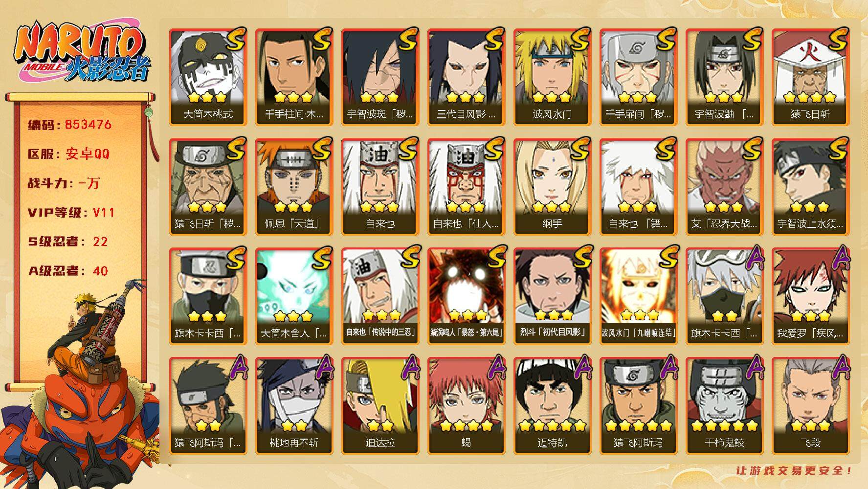
Task: Open the 迈特凯 five-star card
Action: [x=552, y=406]
